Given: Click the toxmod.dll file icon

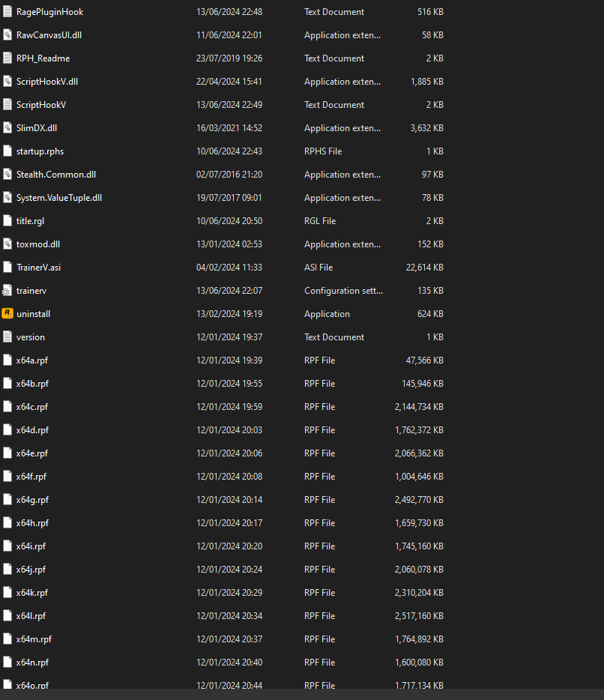Looking at the screenshot, I should click(7, 244).
